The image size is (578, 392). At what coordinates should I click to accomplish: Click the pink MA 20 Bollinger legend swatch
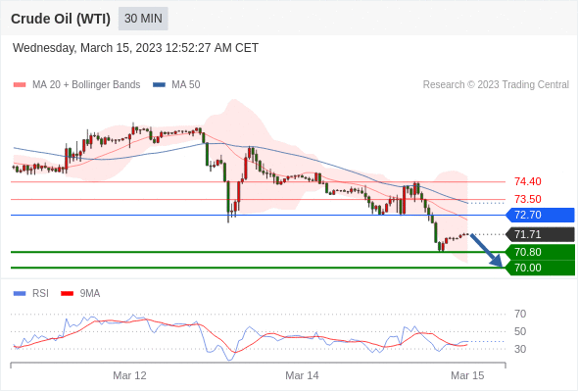point(20,85)
